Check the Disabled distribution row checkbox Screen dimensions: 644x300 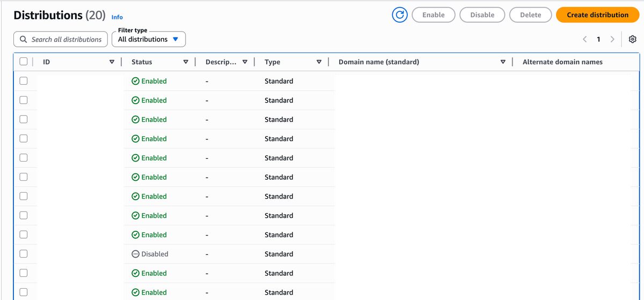click(x=24, y=254)
